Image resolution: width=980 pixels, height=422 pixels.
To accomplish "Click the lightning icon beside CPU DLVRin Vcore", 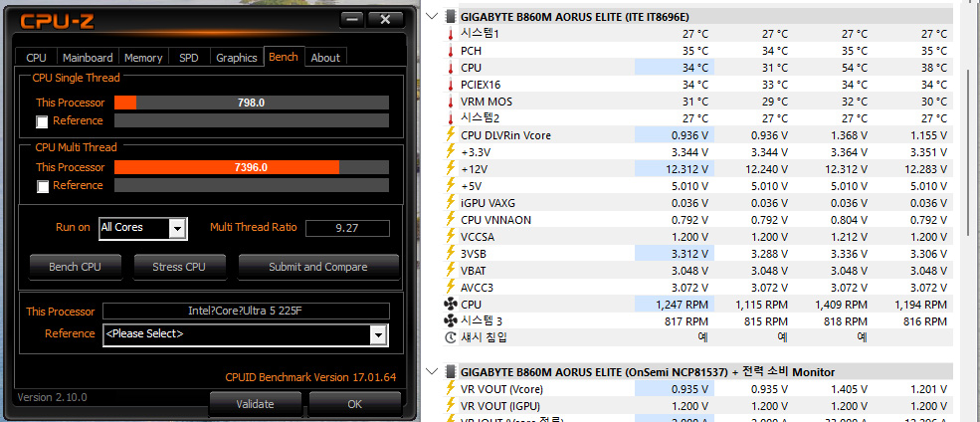I will click(x=450, y=135).
